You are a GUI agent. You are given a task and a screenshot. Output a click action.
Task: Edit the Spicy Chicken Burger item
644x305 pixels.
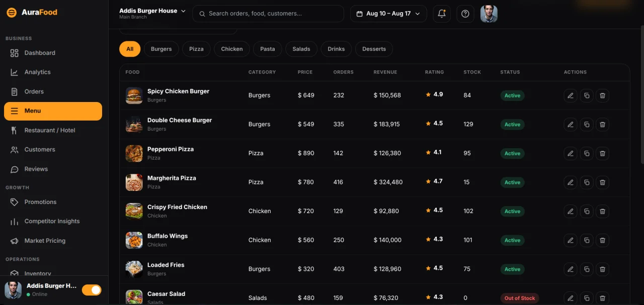point(571,95)
